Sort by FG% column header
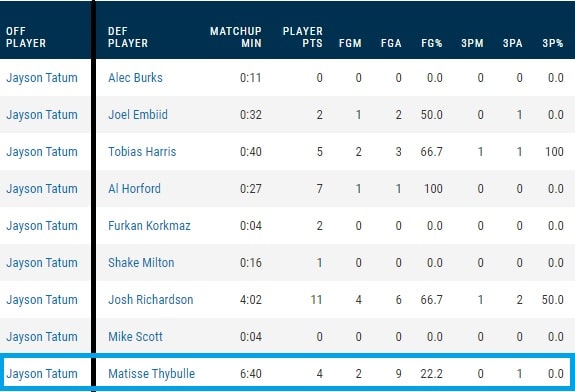575x392 pixels. [x=432, y=43]
